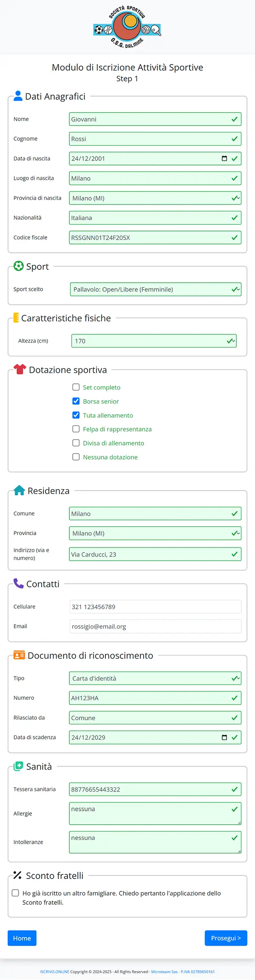Click the house icon next to Residenza
This screenshot has width=255, height=980.
pyautogui.click(x=19, y=490)
